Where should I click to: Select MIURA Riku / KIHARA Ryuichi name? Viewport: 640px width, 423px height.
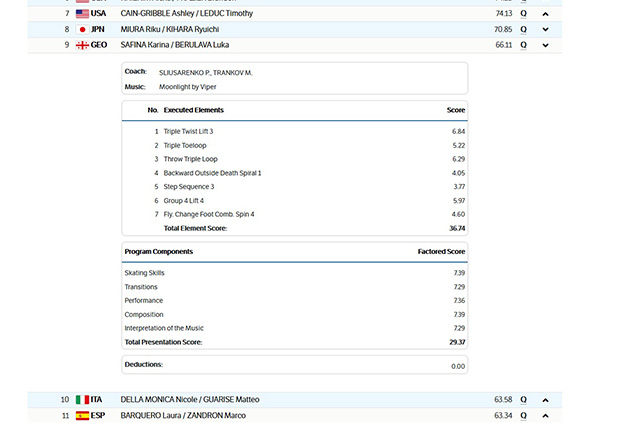tap(169, 30)
